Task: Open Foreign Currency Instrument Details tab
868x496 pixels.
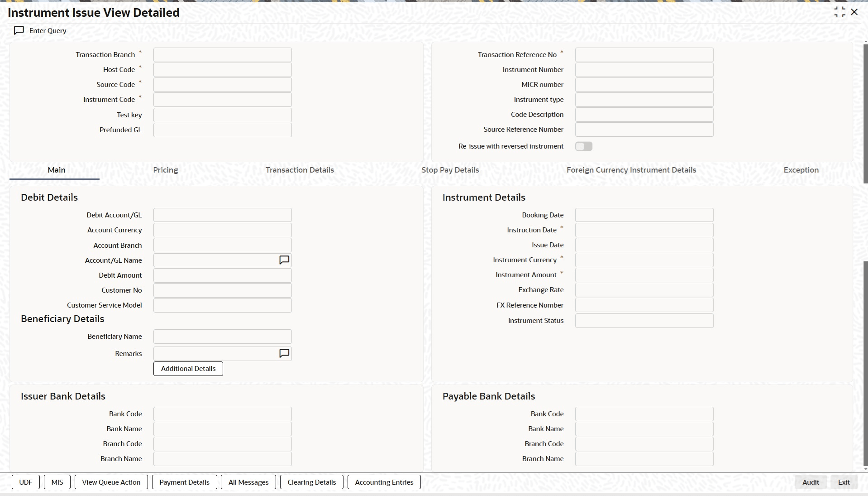Action: coord(631,170)
